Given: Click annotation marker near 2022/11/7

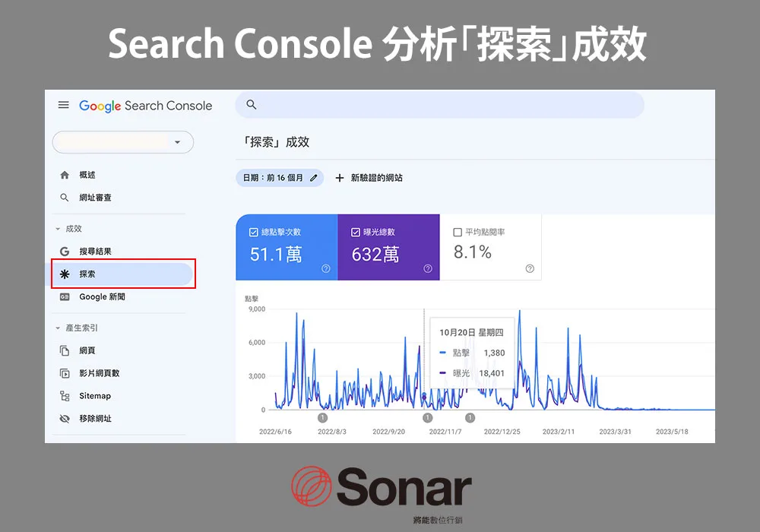Looking at the screenshot, I should click(x=427, y=418).
